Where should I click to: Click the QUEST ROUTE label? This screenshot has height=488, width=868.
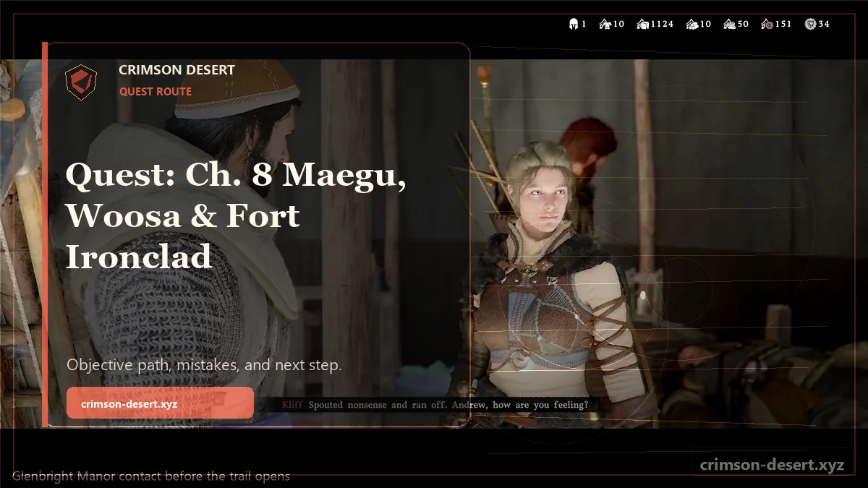pyautogui.click(x=156, y=92)
